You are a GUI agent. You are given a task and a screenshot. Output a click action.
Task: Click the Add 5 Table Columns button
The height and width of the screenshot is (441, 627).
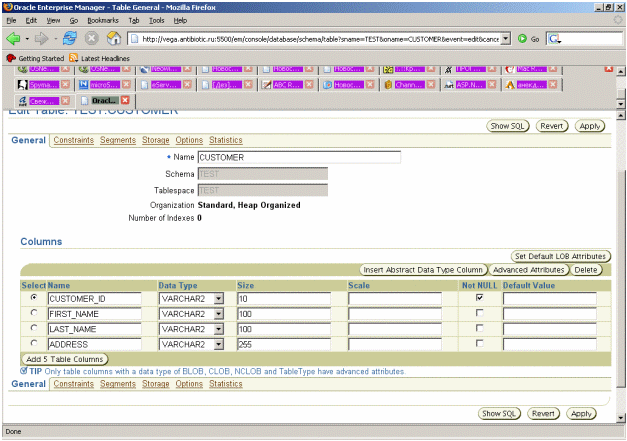click(65, 359)
